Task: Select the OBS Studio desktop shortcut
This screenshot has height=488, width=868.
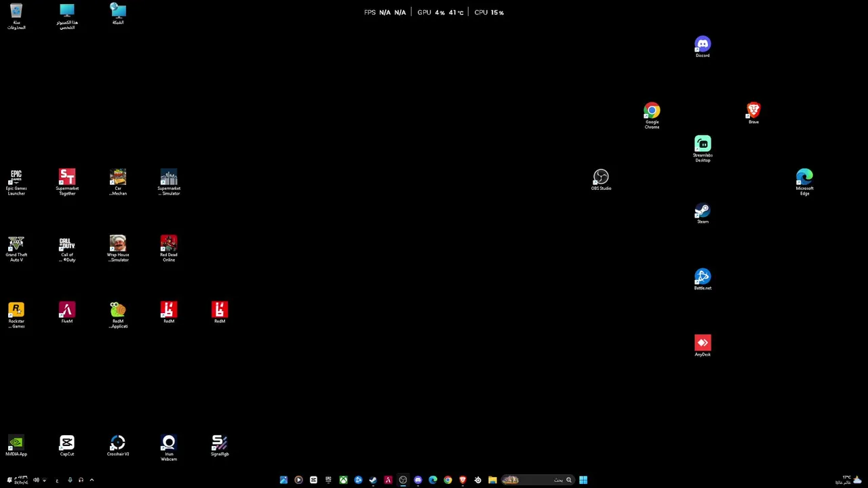Action: point(601,180)
